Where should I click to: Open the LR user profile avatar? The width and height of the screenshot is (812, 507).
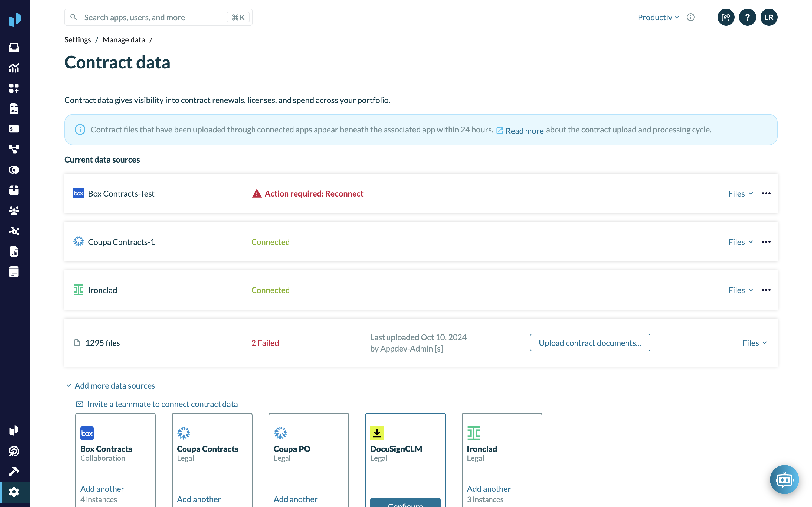769,17
